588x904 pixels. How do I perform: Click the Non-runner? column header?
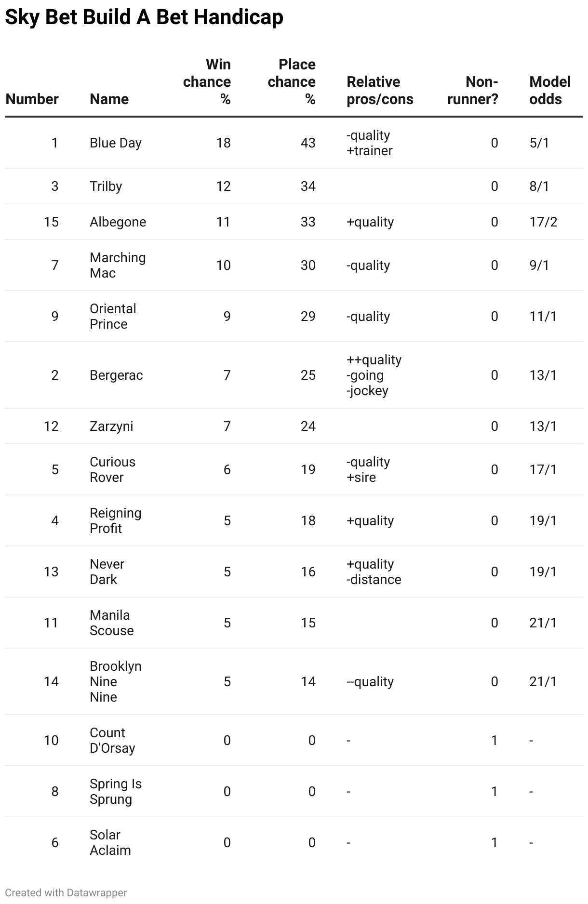(x=473, y=91)
